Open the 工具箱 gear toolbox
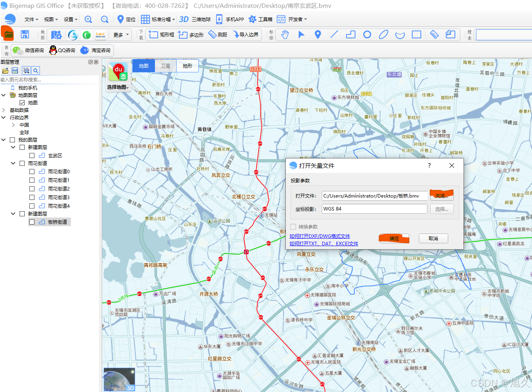The height and width of the screenshot is (392, 532). (260, 19)
